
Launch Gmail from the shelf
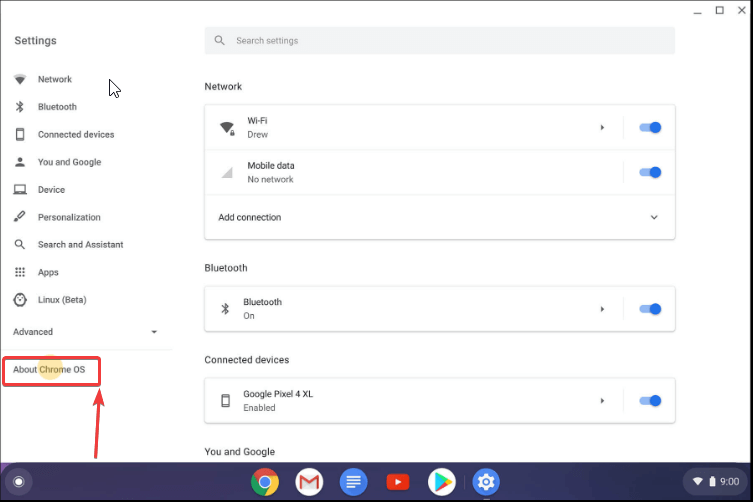309,481
